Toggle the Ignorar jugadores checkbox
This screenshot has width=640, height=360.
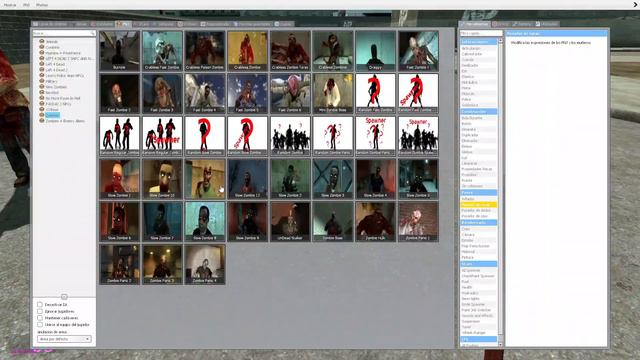[x=40, y=311]
